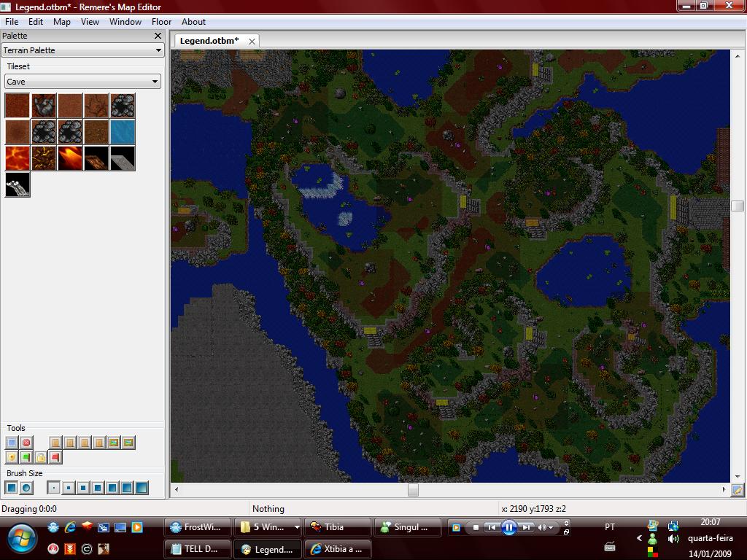Open Internet Explorer from quick launch
Viewport: 747px width, 560px height.
click(x=70, y=526)
